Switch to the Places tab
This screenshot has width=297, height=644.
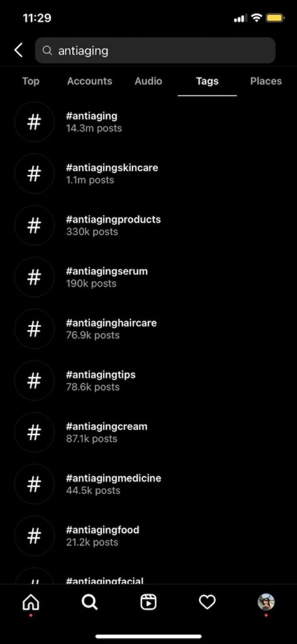266,81
